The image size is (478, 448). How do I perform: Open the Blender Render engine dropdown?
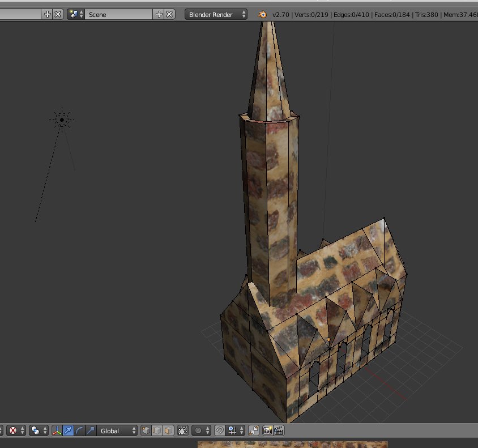[x=216, y=14]
